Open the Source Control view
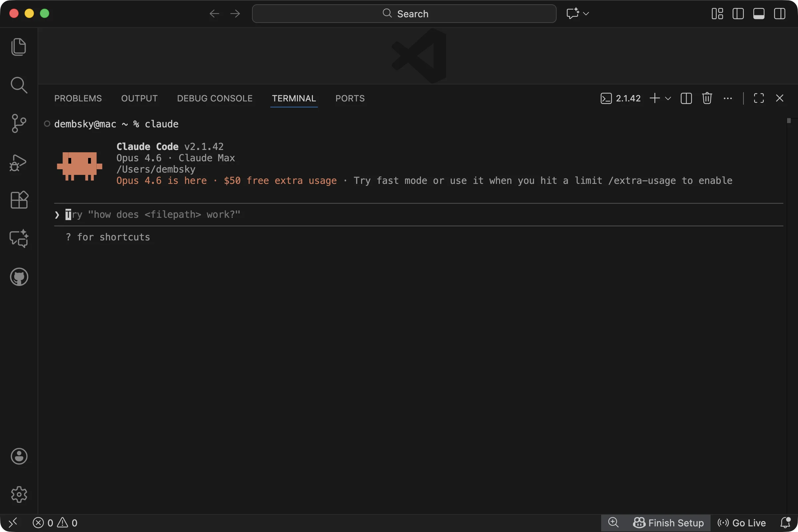The height and width of the screenshot is (532, 798). pyautogui.click(x=19, y=123)
